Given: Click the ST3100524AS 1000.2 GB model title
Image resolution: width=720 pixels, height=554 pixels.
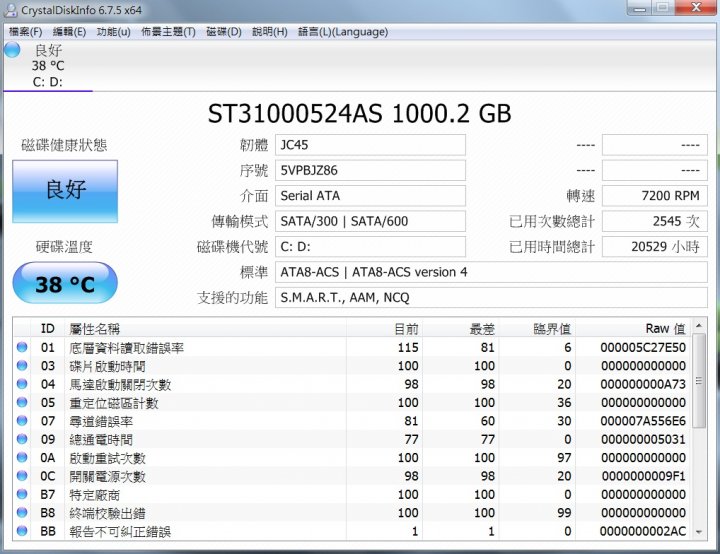Looking at the screenshot, I should (x=360, y=113).
